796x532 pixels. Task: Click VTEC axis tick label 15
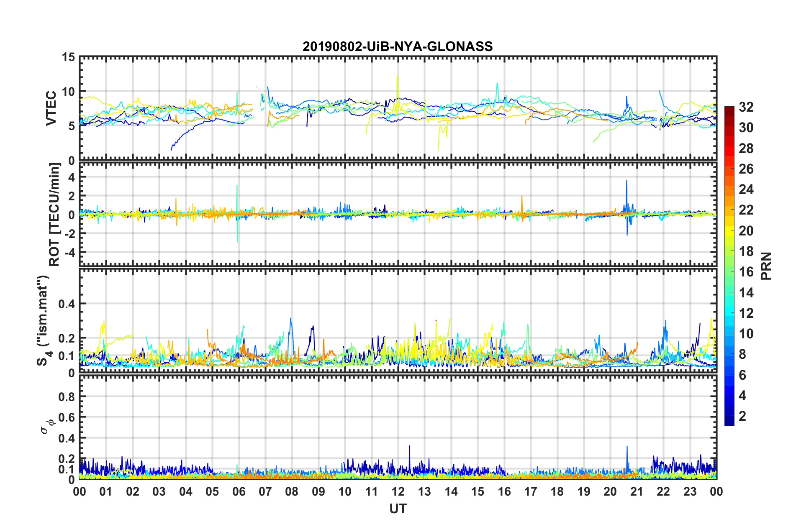68,57
